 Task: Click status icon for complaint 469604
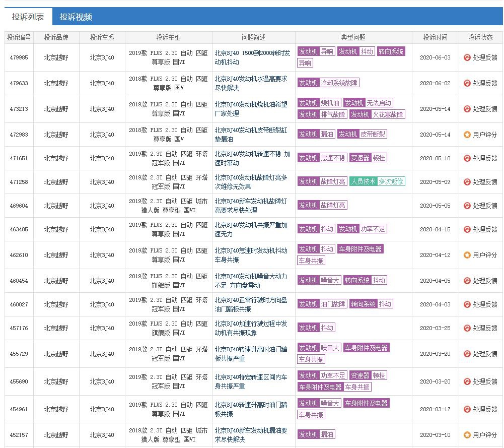[x=467, y=206]
